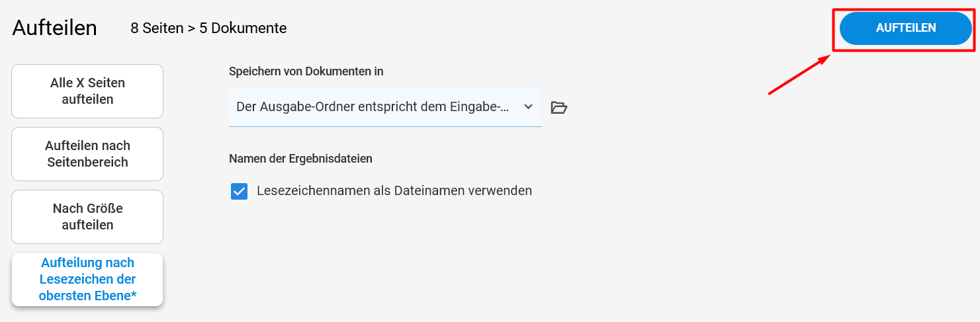Select 'Aufteilung nach Lesezeichen der obersten Ebene'

point(87,280)
